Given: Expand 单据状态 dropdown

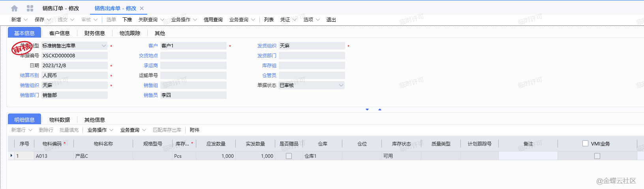Looking at the screenshot, I should click(x=341, y=85).
